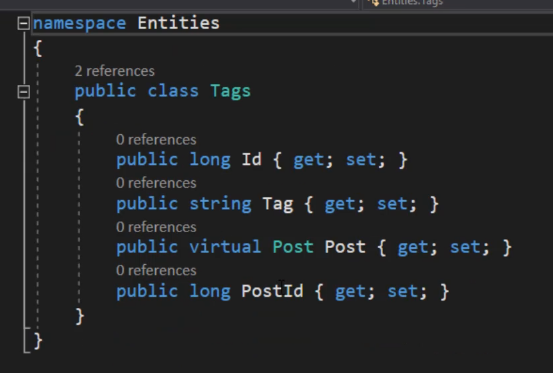The height and width of the screenshot is (373, 553).
Task: Click the green Post type name
Action: pyautogui.click(x=293, y=247)
